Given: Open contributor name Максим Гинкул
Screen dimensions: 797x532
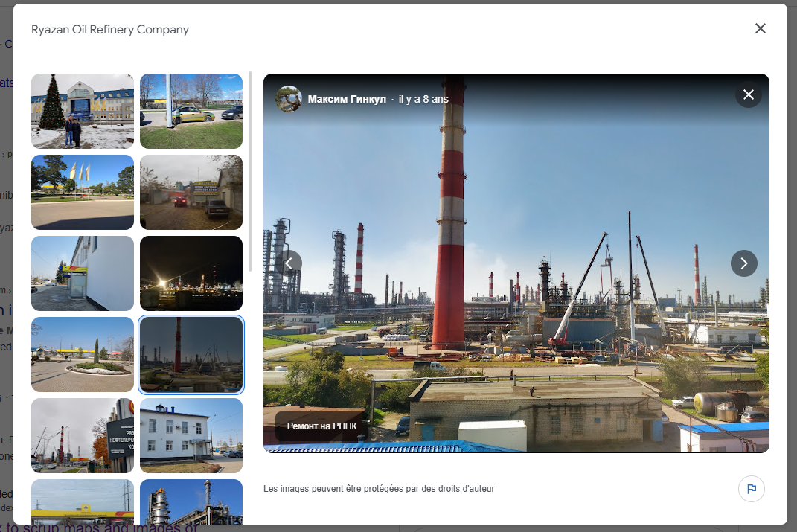Looking at the screenshot, I should (x=347, y=99).
